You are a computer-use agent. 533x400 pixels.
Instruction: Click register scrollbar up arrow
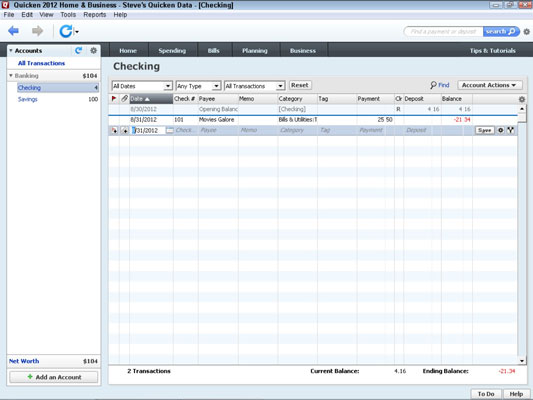click(x=522, y=109)
